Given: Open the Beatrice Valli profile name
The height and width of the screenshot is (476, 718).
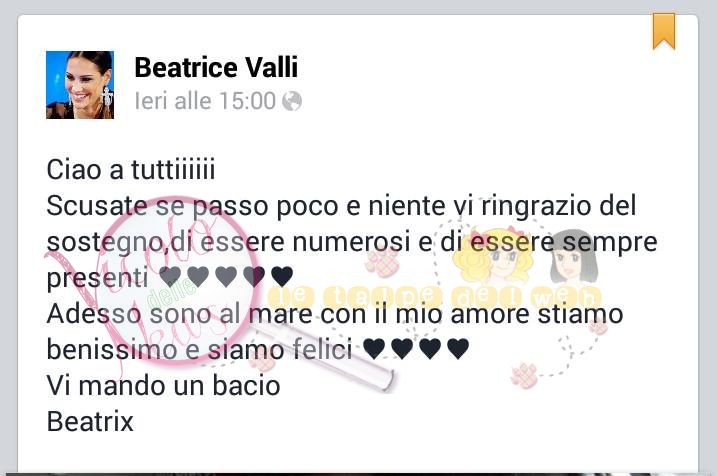Looking at the screenshot, I should coord(216,67).
